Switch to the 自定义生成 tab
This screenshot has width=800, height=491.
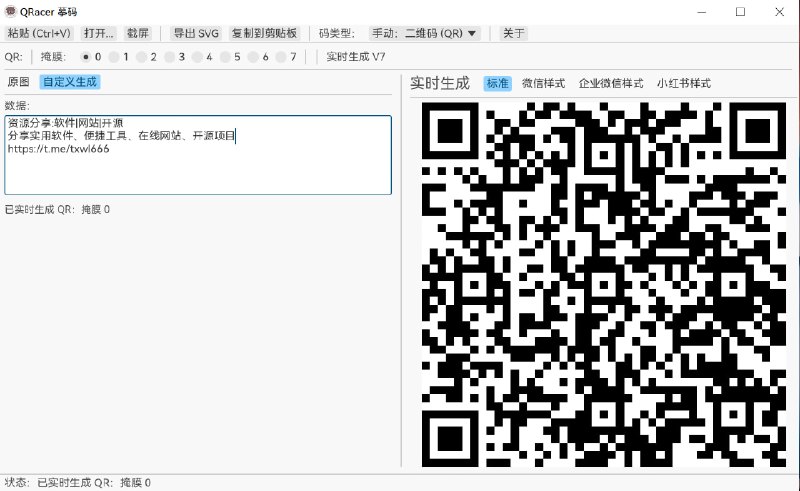click(x=70, y=82)
